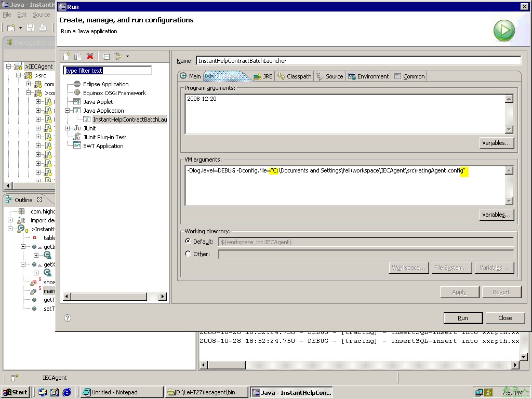Select Java Application tree node
The width and height of the screenshot is (532, 399).
pyautogui.click(x=103, y=111)
